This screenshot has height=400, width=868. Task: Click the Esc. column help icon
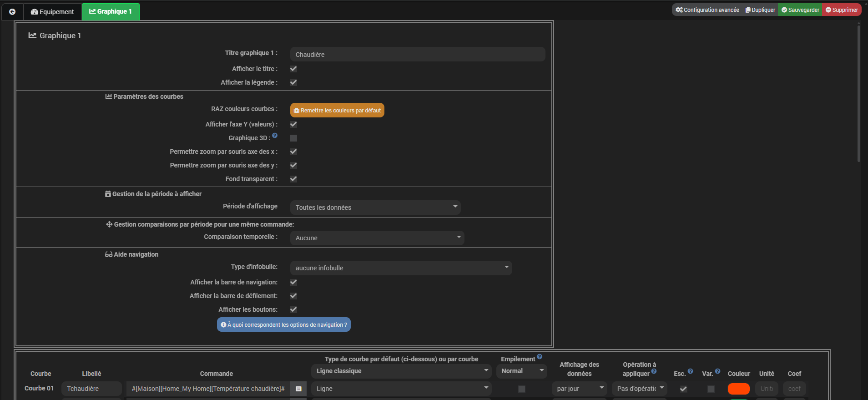point(690,371)
